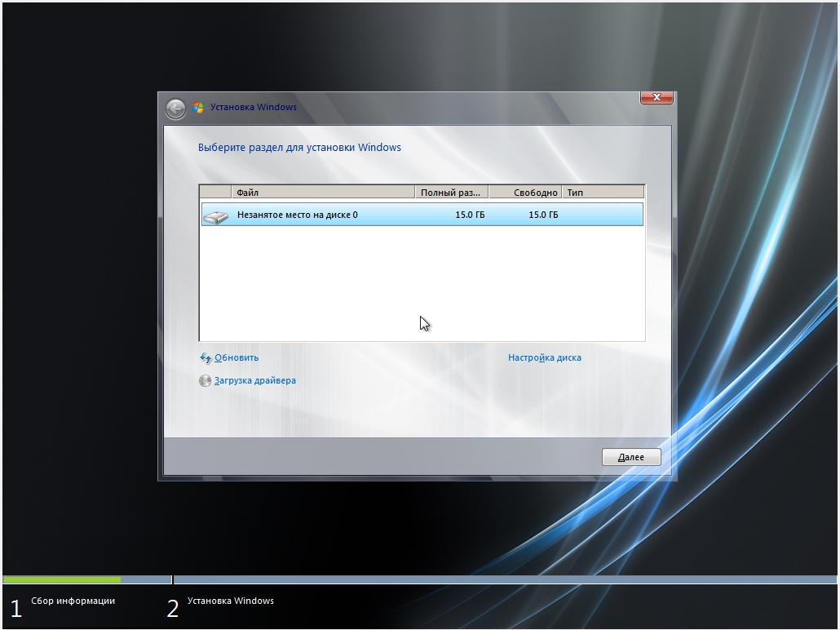Click the 15.0 ГБ free space cell
The image size is (840, 630).
(x=543, y=215)
